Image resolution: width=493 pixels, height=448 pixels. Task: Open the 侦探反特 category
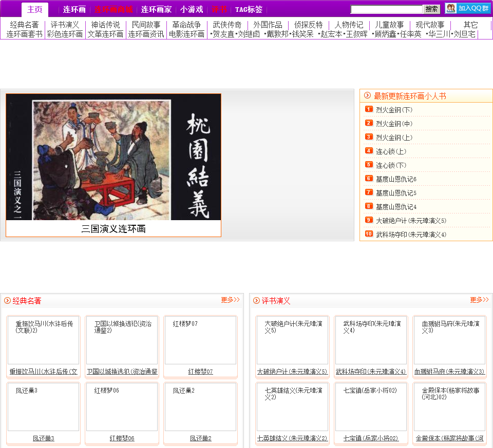coord(308,25)
